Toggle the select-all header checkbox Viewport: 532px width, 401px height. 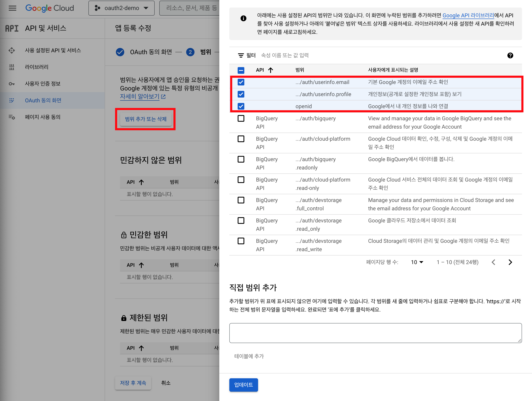point(241,70)
